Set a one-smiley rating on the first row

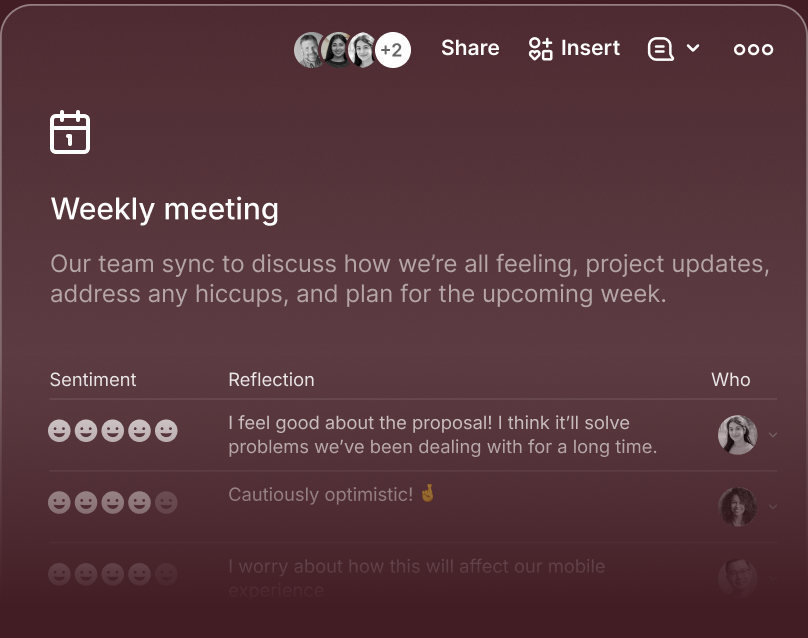click(x=60, y=430)
